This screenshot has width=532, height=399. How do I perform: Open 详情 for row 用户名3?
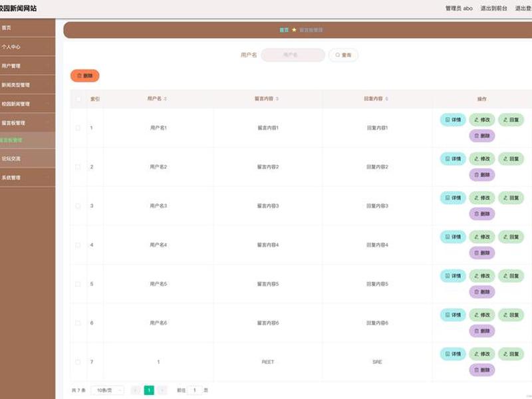(x=453, y=198)
